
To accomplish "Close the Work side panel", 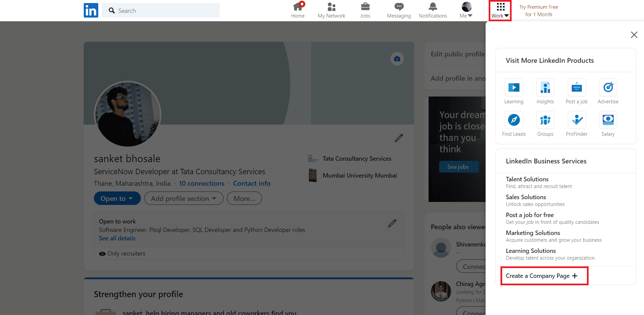I will tap(634, 35).
